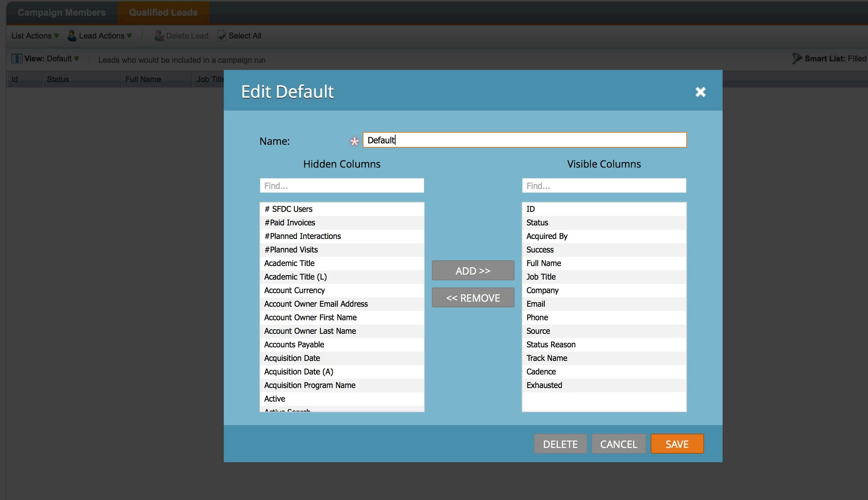Click the Select All checkmark icon

[222, 36]
